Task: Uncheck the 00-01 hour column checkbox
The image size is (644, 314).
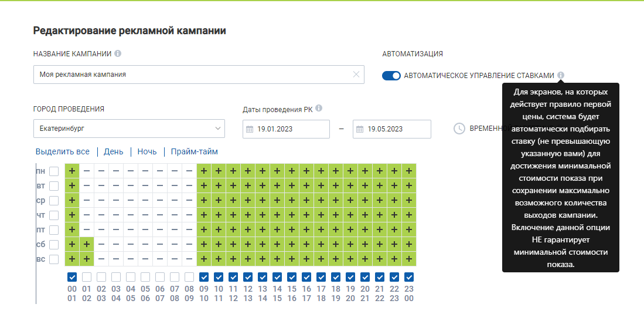Action: tap(72, 277)
